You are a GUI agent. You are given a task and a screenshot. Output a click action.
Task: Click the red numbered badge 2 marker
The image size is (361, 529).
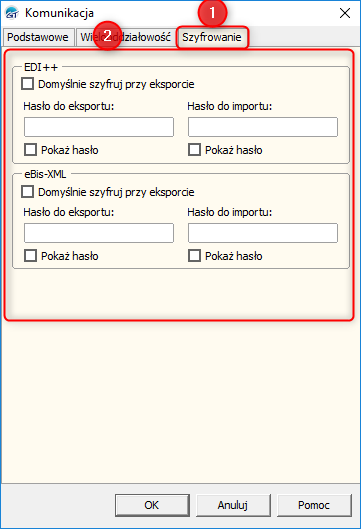[x=107, y=36]
